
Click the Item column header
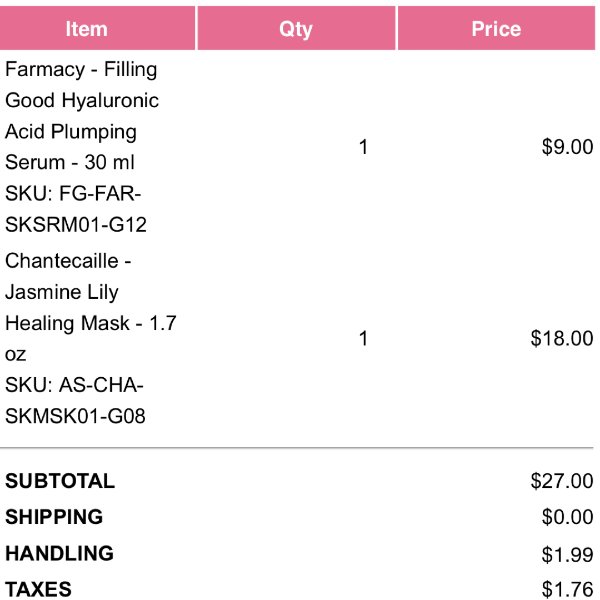97,28
